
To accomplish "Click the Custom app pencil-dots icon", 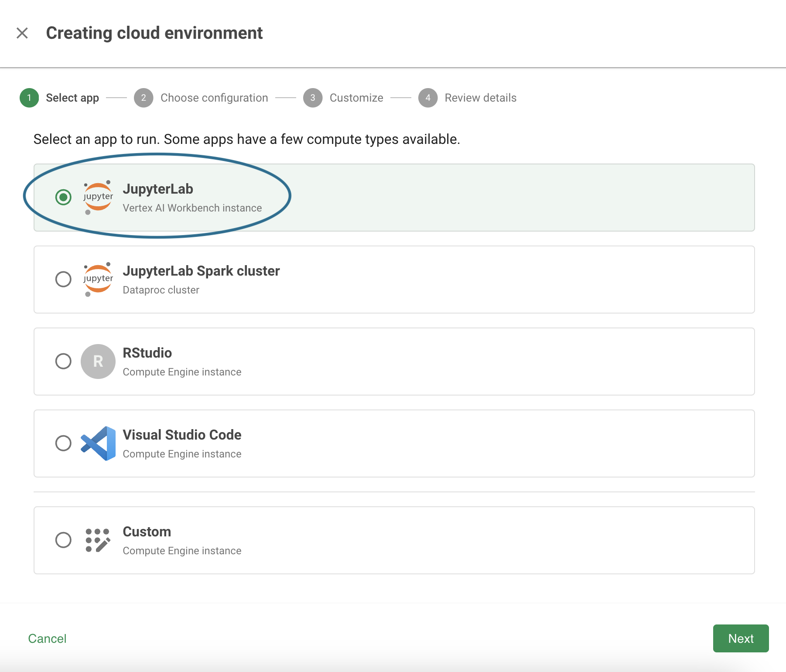I will (x=98, y=540).
